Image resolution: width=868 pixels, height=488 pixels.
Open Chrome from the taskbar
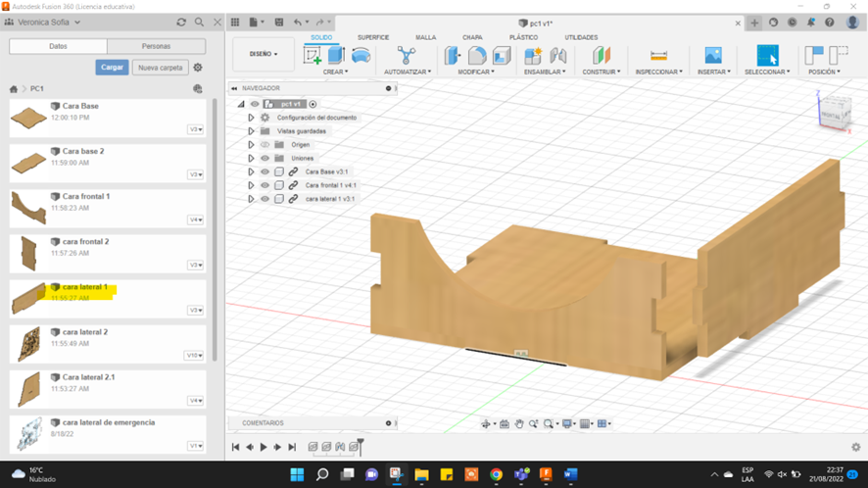click(496, 474)
